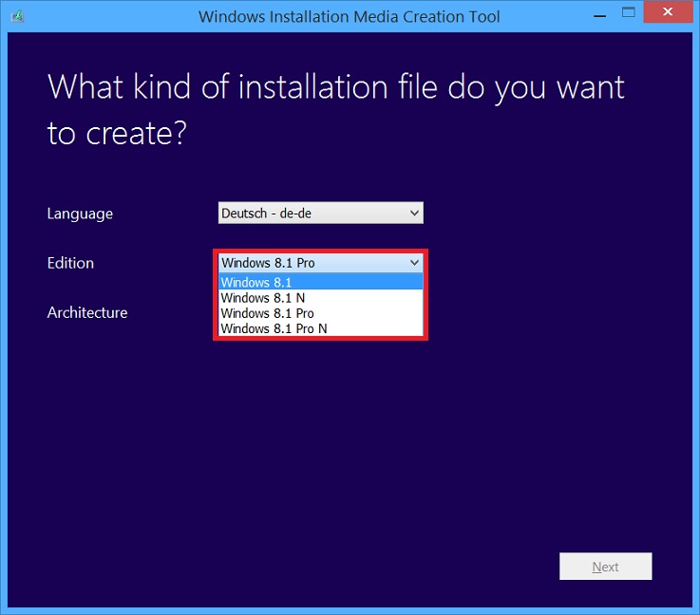Collapse the Edition dropdown showing Windows 8.1 Pro
Viewport: 700px width, 615px height.
(x=320, y=263)
